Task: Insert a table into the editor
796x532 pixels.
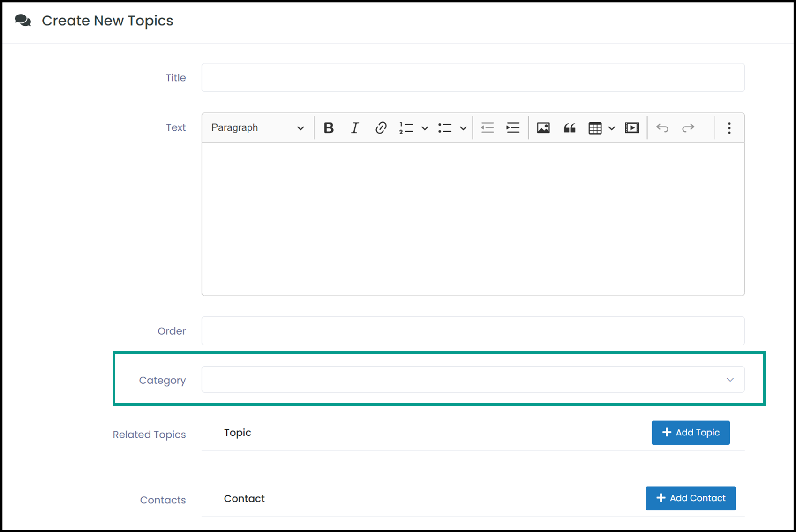Action: (x=595, y=128)
